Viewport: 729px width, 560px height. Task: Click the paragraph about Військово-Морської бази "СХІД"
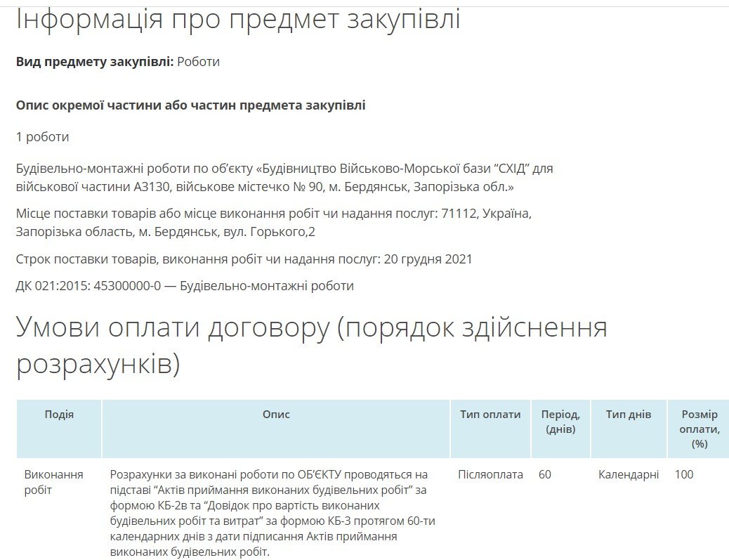click(284, 178)
